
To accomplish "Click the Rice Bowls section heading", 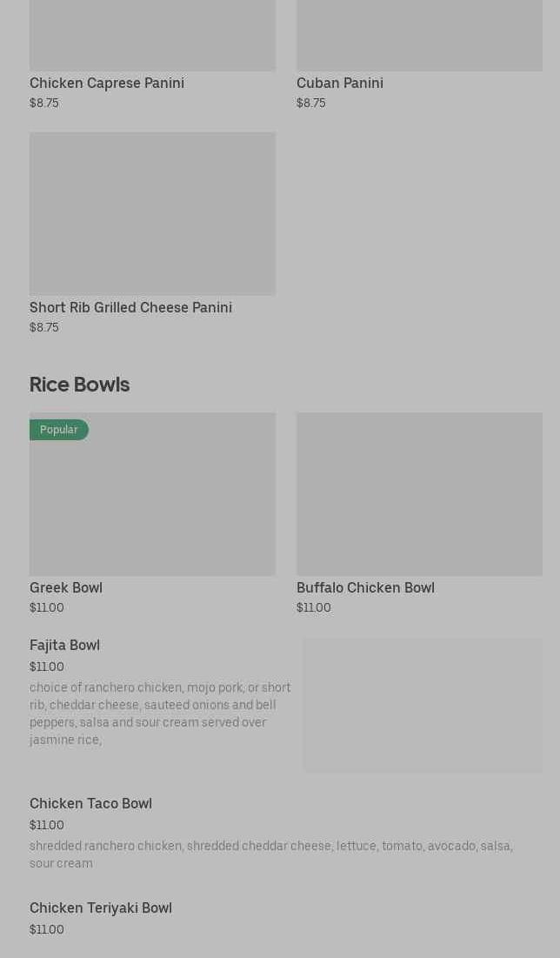I will click(x=79, y=385).
